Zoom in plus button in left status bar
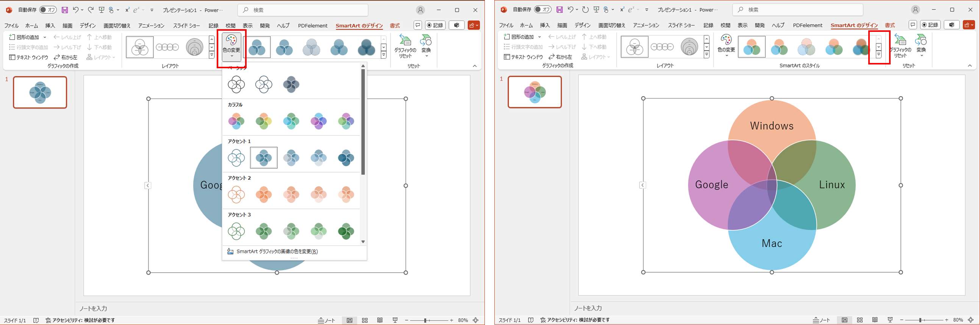 452,320
